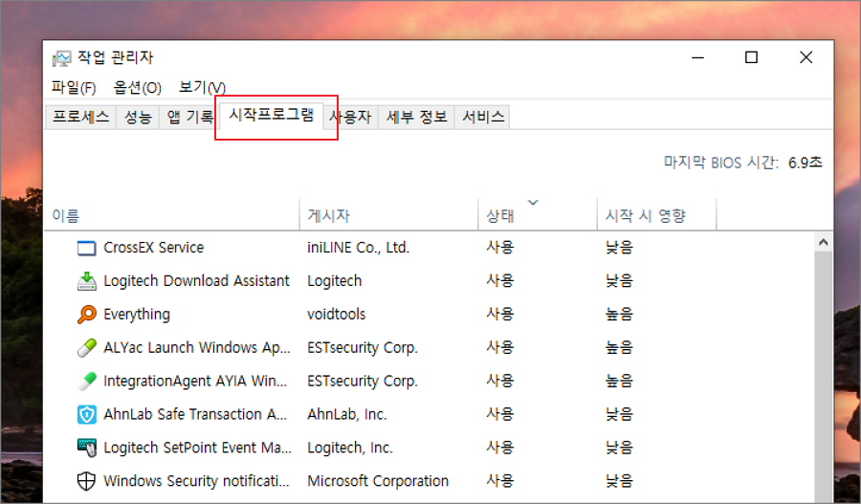Screen dimensions: 861x504
Task: Click 사용 status in CrossEX Service row
Action: [499, 248]
